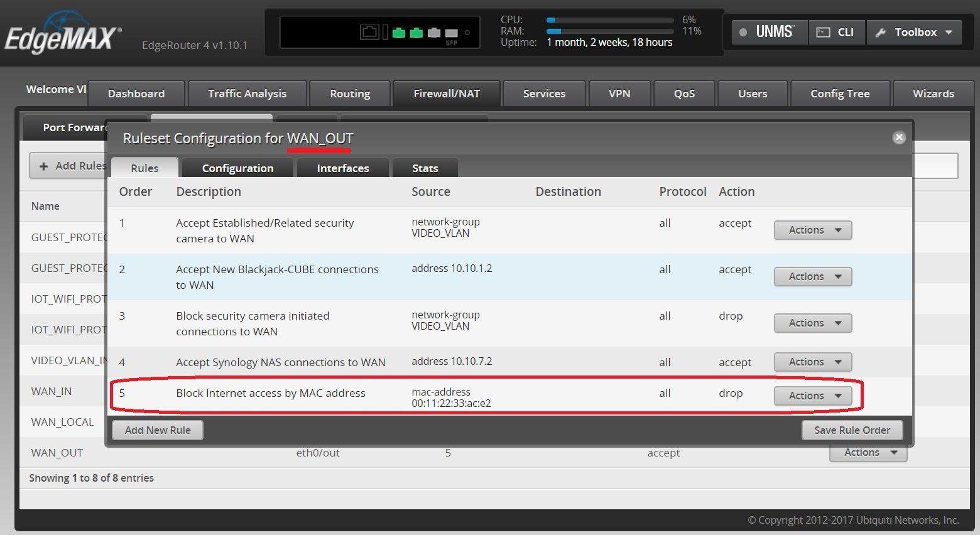Launch the CLI terminal
Viewport: 980px width, 535px height.
coord(837,32)
